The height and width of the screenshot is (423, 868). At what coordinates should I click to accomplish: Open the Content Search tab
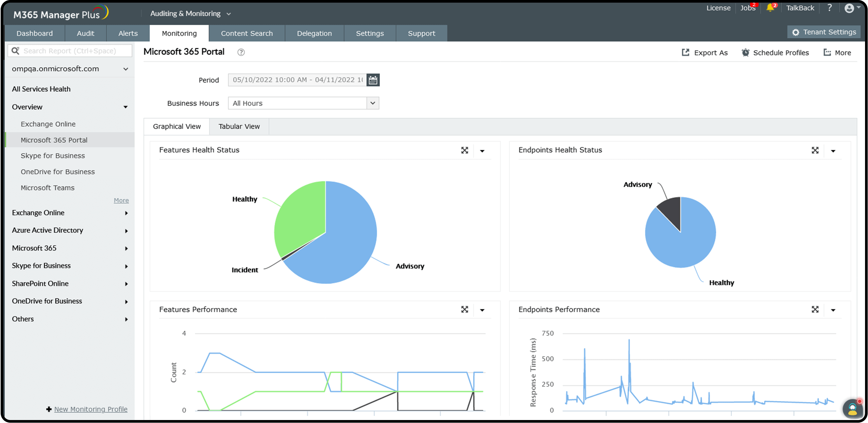(247, 33)
